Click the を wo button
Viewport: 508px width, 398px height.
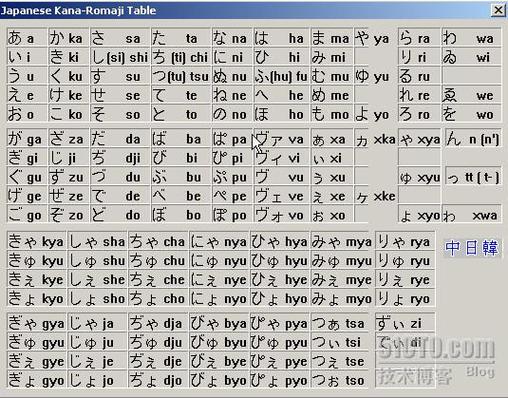[471, 114]
